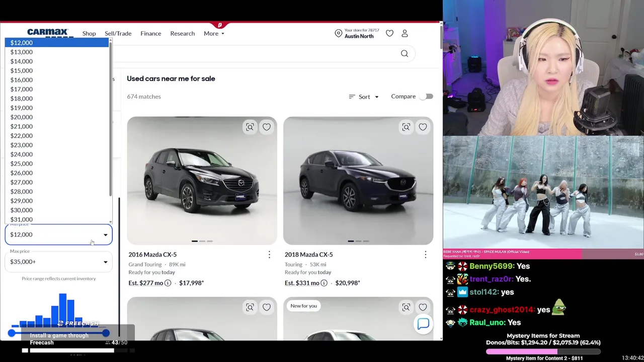Click Benny5699 chat username
The height and width of the screenshot is (362, 644).
pos(492,266)
